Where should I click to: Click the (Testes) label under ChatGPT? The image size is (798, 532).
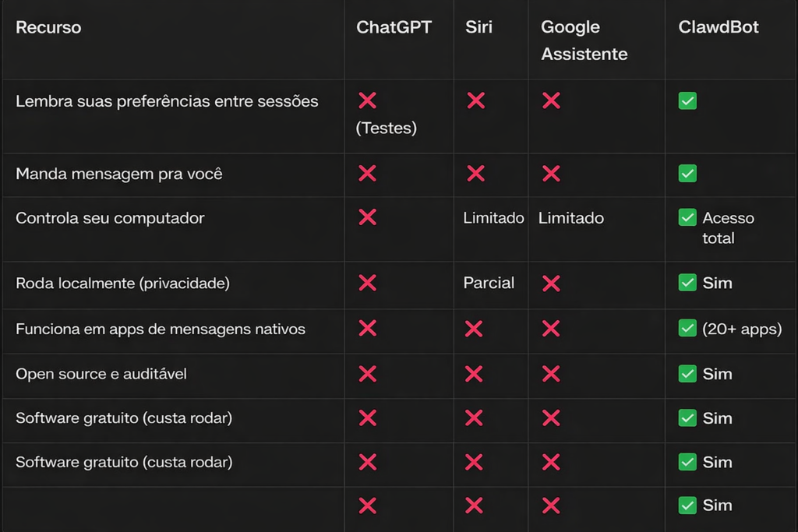[387, 129]
